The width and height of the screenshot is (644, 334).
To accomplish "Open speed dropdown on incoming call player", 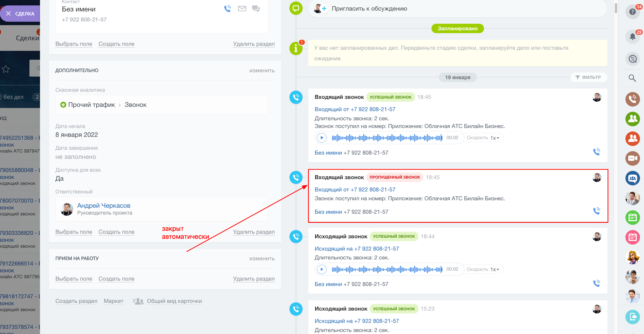I will tap(495, 138).
